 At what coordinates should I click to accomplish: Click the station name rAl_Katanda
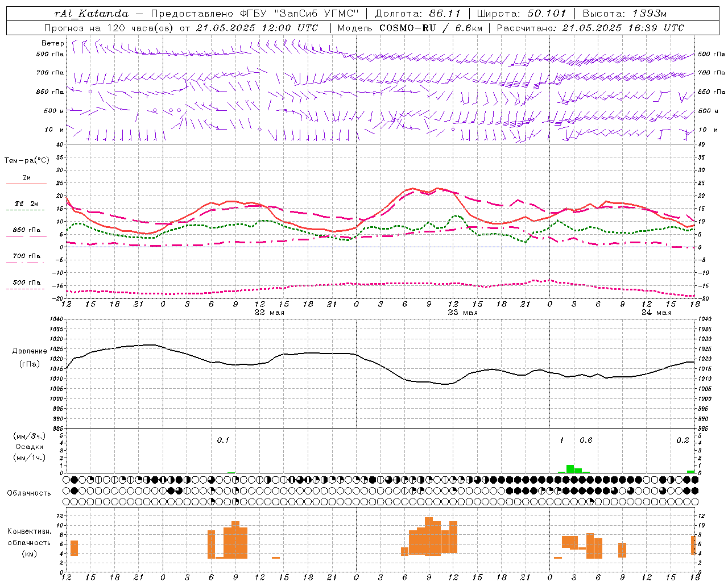tap(92, 14)
